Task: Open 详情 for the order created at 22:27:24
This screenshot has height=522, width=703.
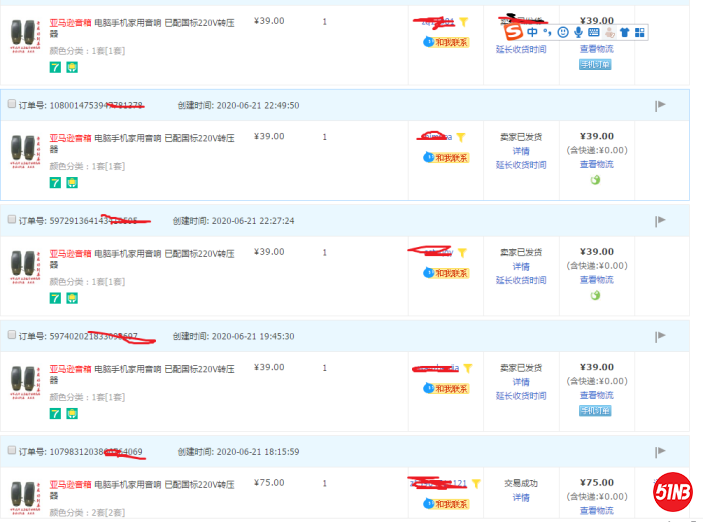Action: (521, 267)
